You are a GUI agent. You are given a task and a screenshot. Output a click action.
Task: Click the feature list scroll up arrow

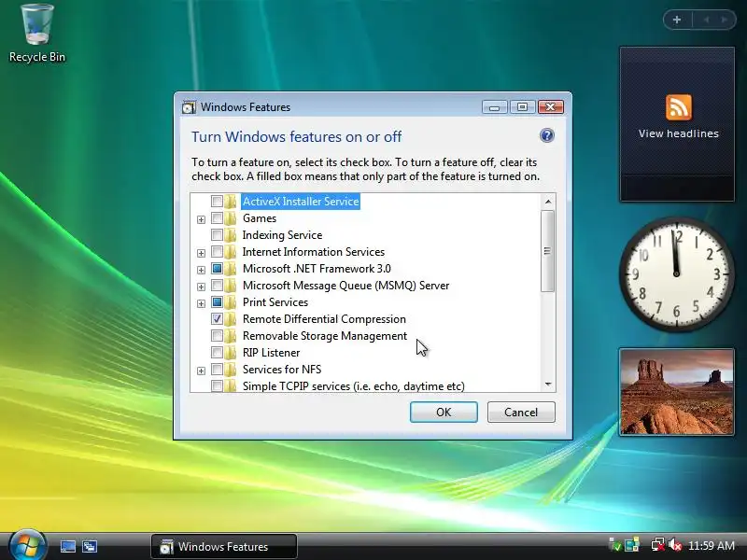548,202
